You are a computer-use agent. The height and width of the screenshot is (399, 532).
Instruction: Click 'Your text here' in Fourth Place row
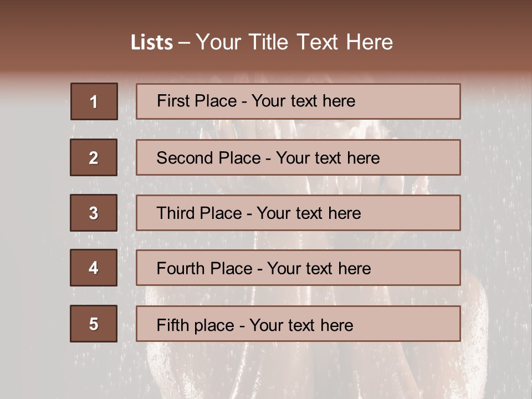pos(319,269)
